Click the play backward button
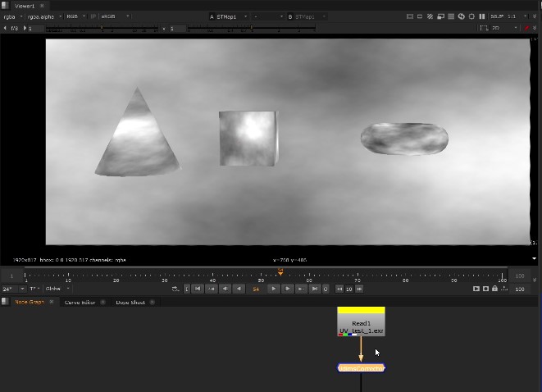The image size is (542, 392). coord(239,289)
